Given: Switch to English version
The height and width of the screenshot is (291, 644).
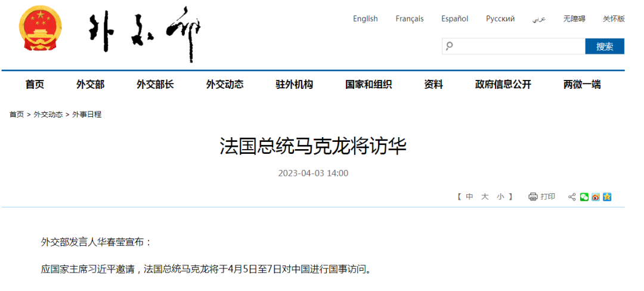Looking at the screenshot, I should pyautogui.click(x=365, y=18).
